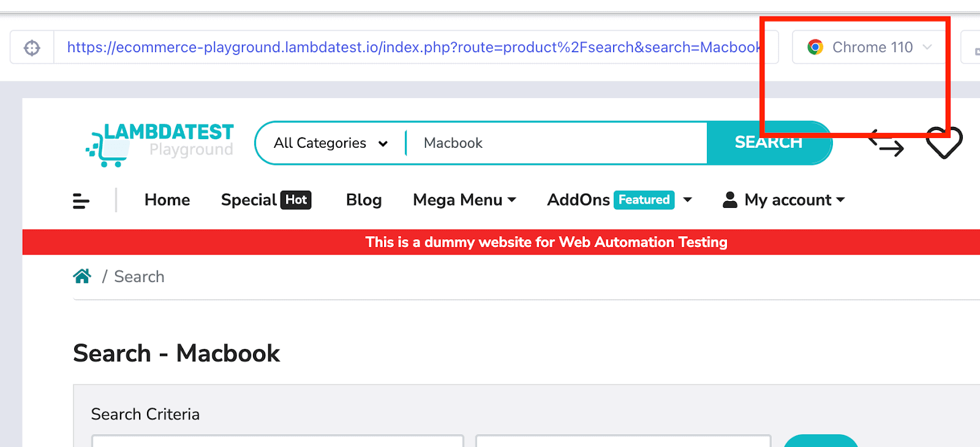Open the My account dropdown
The height and width of the screenshot is (447, 980).
784,200
